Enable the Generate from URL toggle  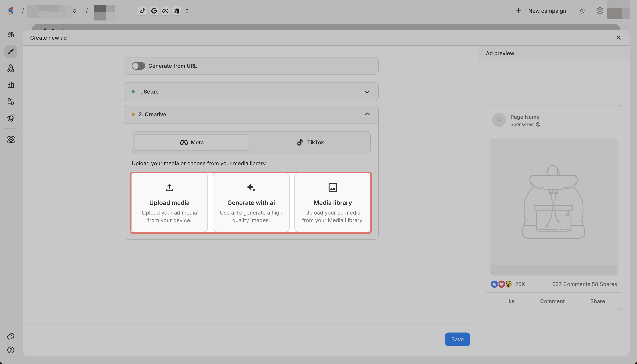[138, 66]
